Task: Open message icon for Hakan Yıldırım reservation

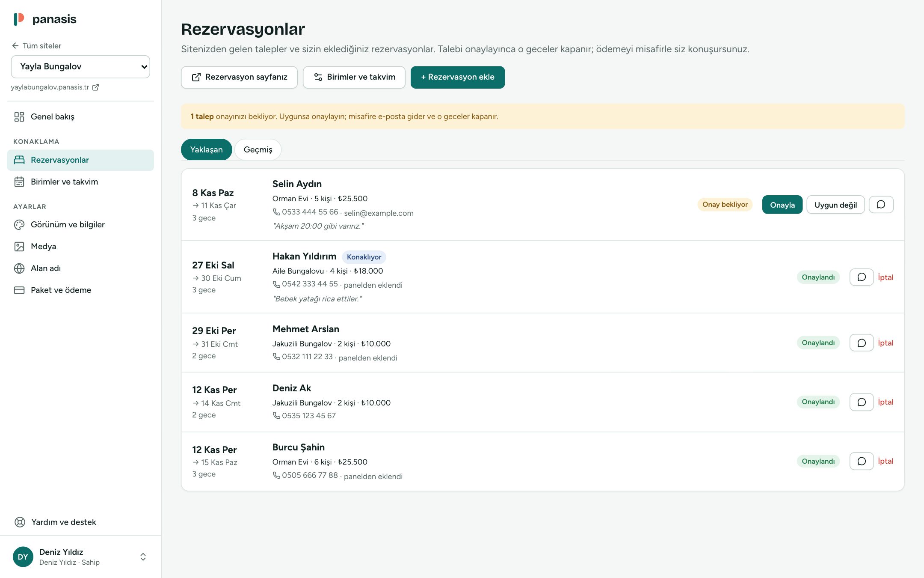Action: coord(861,277)
